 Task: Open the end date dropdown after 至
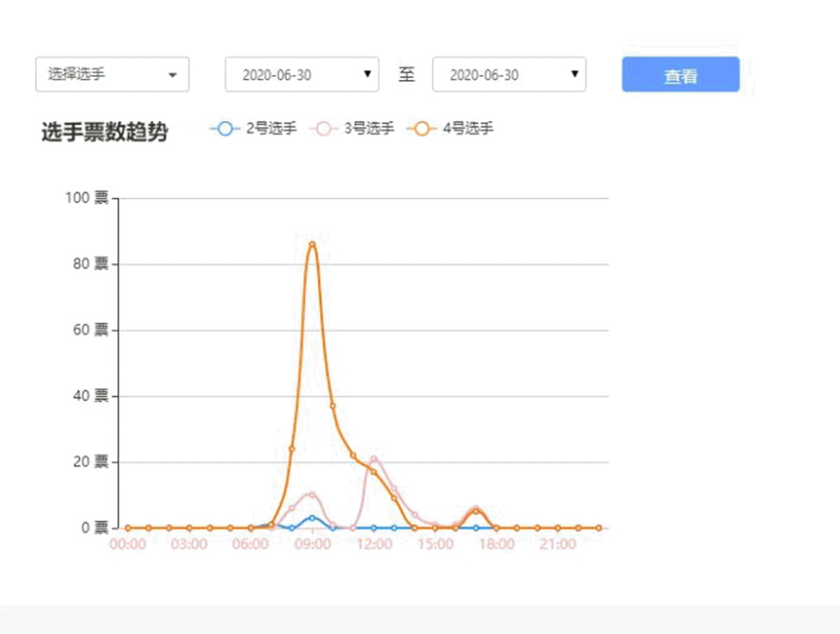[509, 74]
